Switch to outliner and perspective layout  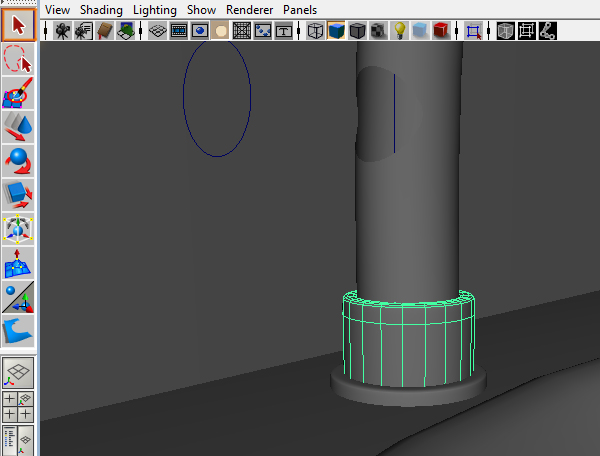click(18, 440)
